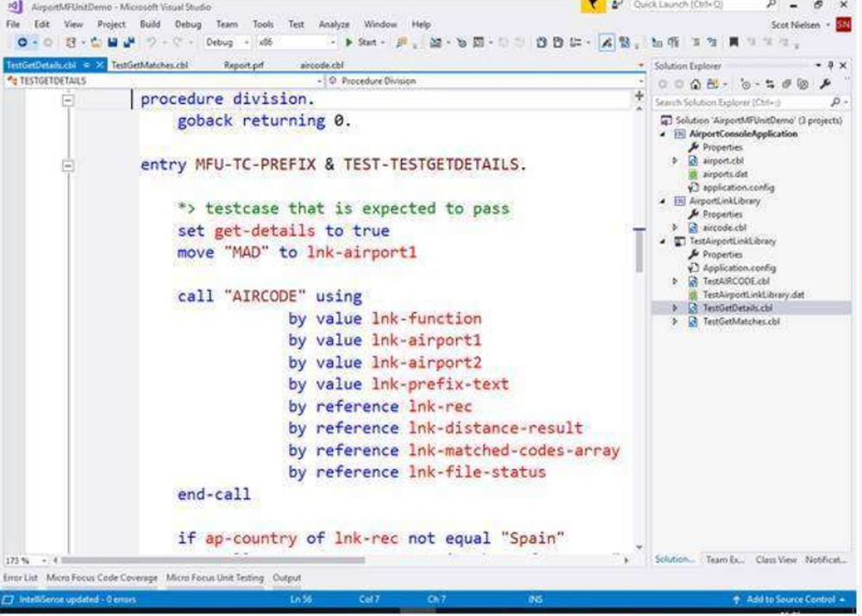Switch to the TestGetMatches.cbl editor tab

coord(149,65)
